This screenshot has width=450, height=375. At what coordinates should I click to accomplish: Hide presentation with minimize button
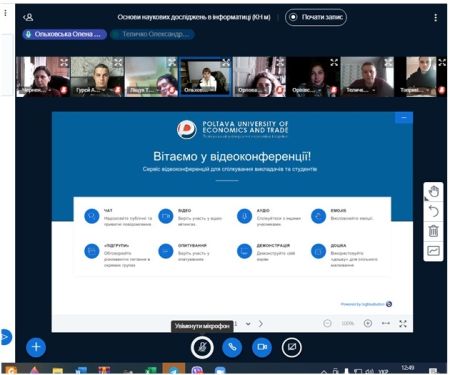(404, 117)
